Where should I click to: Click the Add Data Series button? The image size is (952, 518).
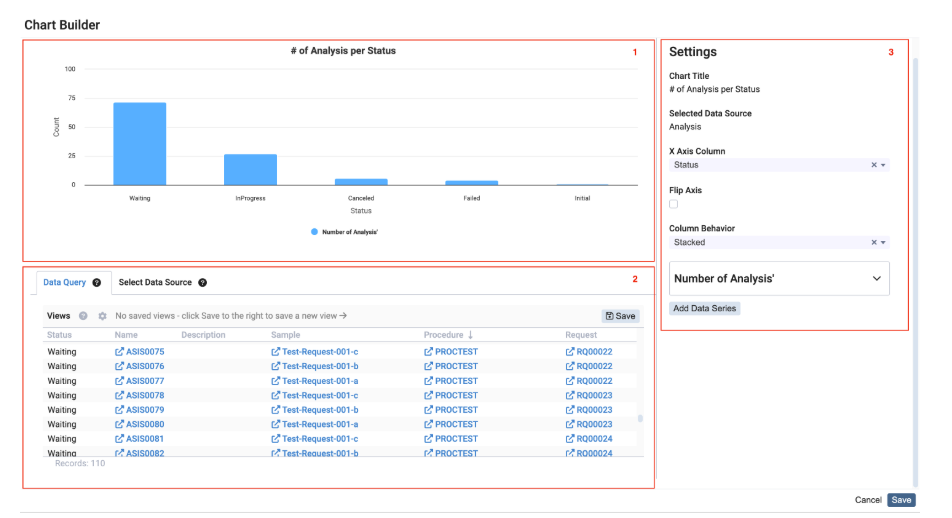pyautogui.click(x=704, y=308)
